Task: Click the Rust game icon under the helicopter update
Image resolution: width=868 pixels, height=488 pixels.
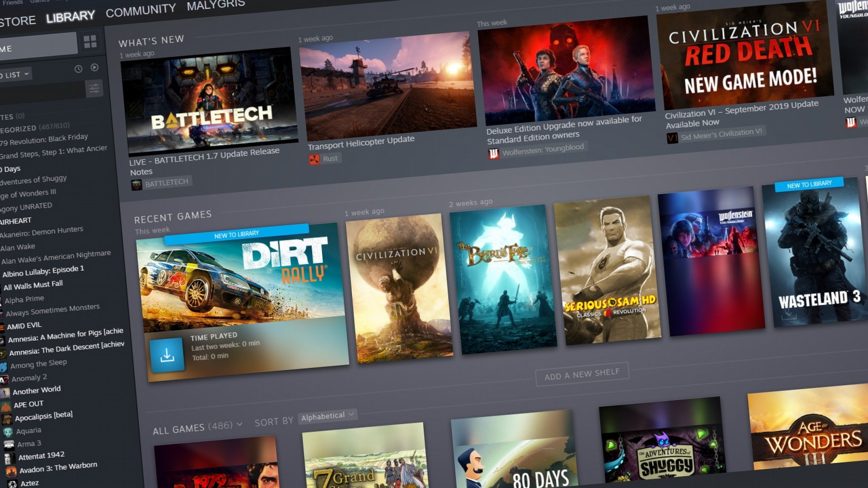Action: point(313,158)
